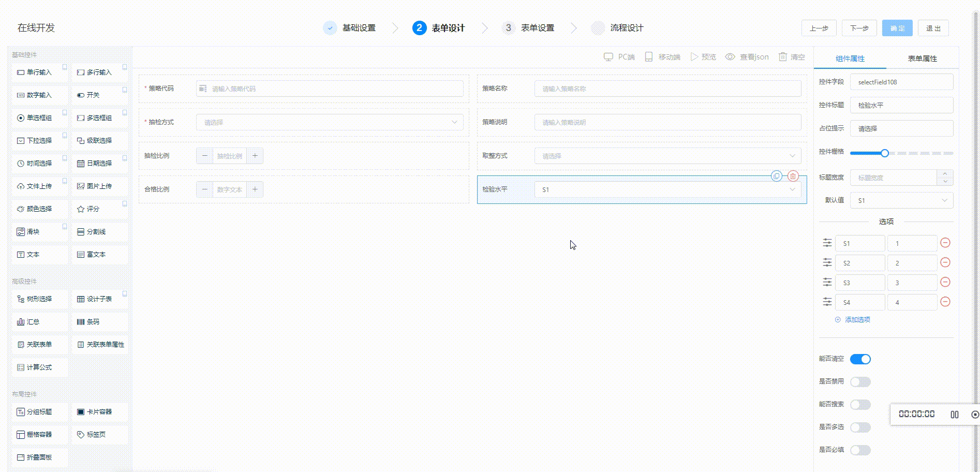
Task: Click the 清空 trash icon in the toolbar
Action: click(x=783, y=57)
